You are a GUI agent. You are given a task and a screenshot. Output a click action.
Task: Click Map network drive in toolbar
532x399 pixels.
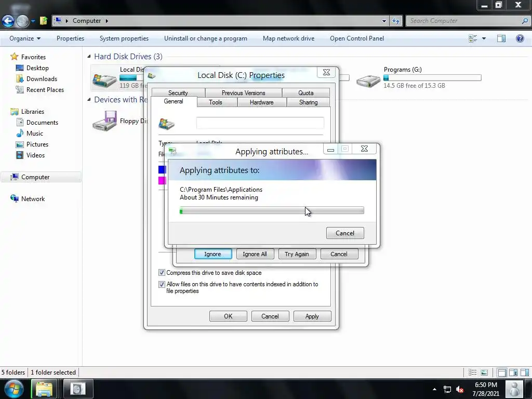tap(288, 38)
